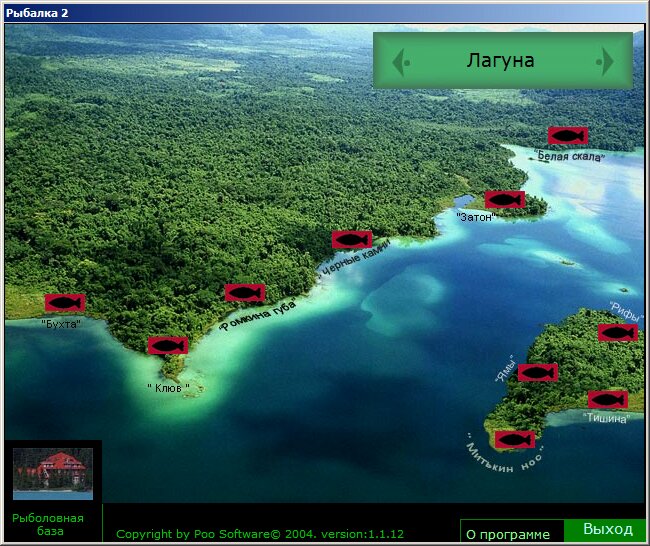
Task: Select the fish marker at "Клюв"
Action: (167, 345)
